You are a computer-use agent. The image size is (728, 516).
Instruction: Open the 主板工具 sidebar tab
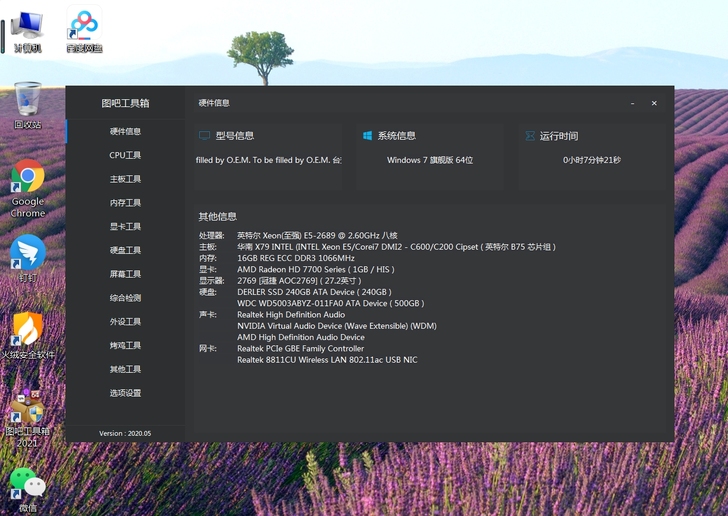point(125,179)
